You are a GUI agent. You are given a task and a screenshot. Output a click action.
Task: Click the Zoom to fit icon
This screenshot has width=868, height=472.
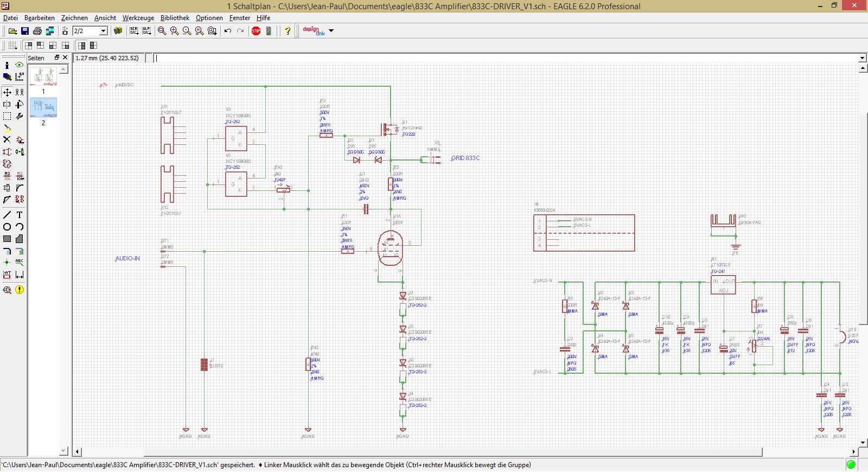point(162,31)
